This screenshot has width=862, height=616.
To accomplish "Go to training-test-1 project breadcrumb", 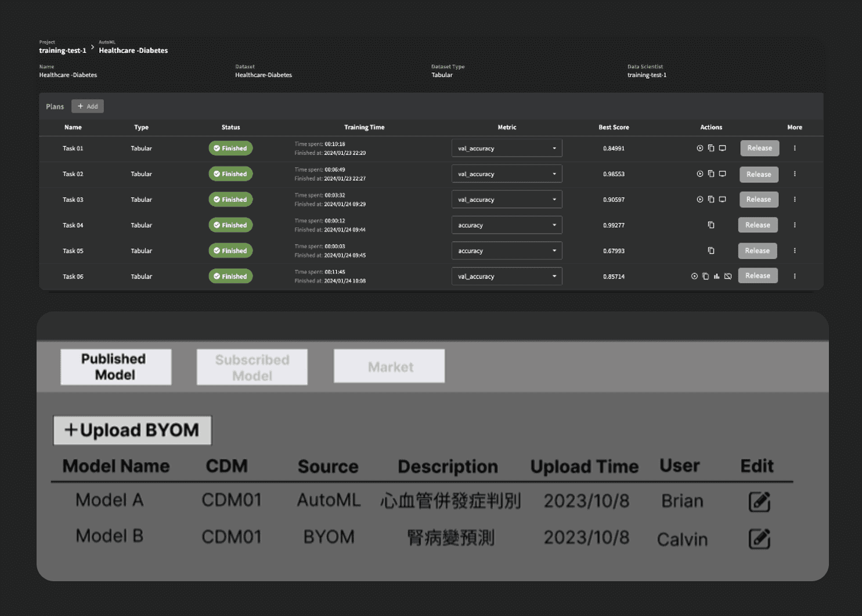I will pos(63,50).
